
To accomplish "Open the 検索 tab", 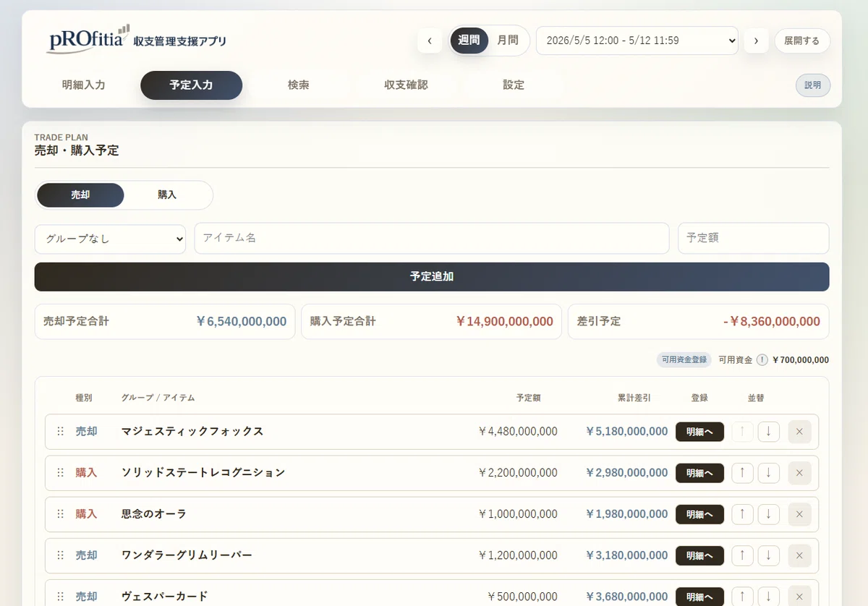I will click(x=299, y=85).
